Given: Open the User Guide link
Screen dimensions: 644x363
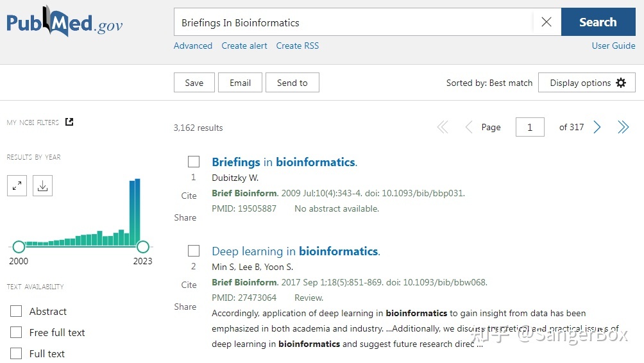Looking at the screenshot, I should click(613, 46).
